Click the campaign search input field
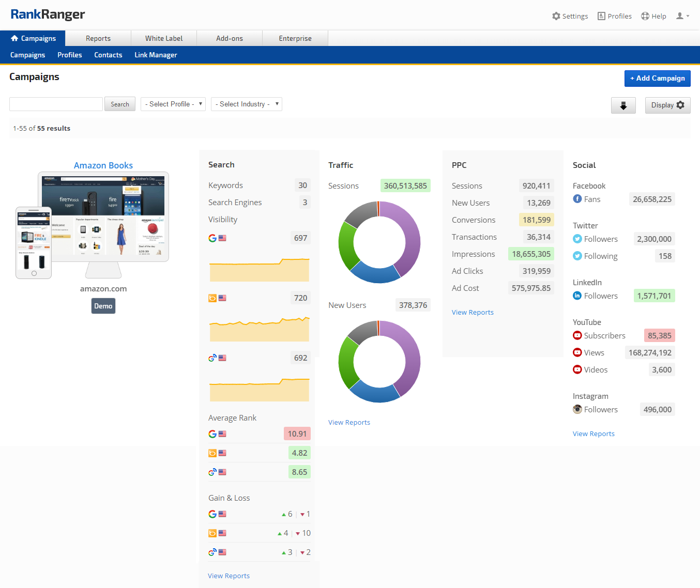The width and height of the screenshot is (700, 588). click(x=56, y=104)
